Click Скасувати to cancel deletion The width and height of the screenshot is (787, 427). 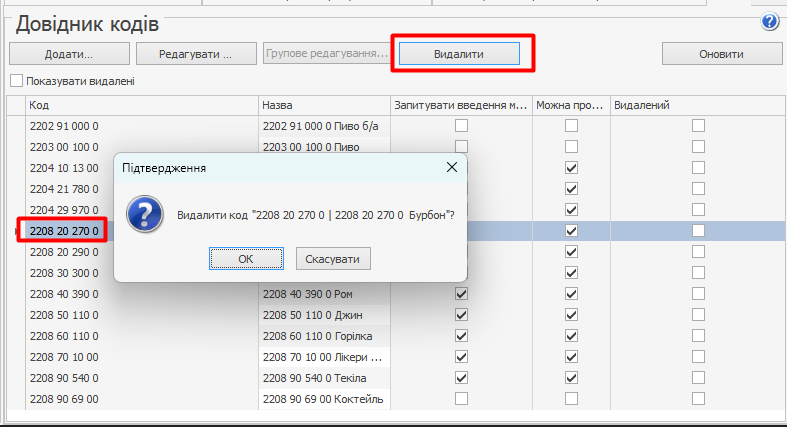pyautogui.click(x=334, y=259)
